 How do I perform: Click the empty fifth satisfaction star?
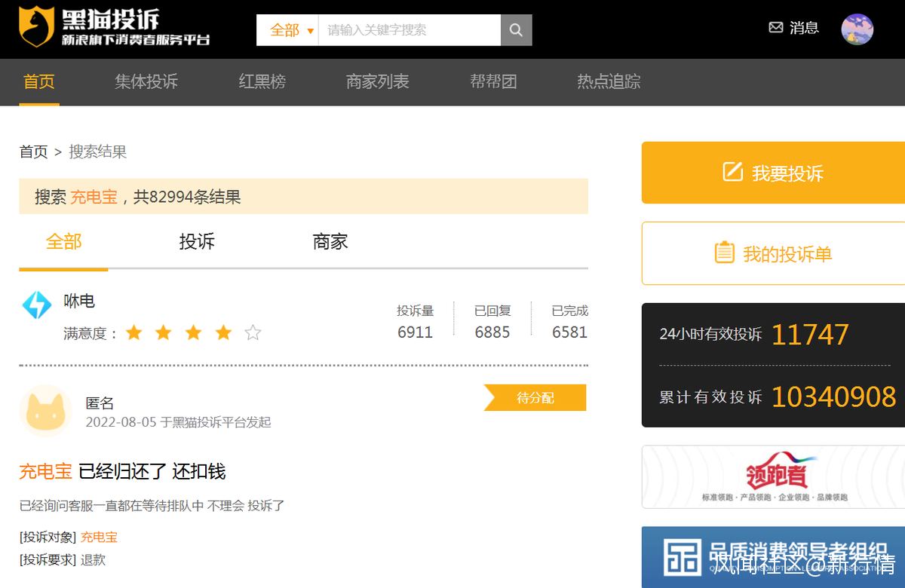point(253,332)
